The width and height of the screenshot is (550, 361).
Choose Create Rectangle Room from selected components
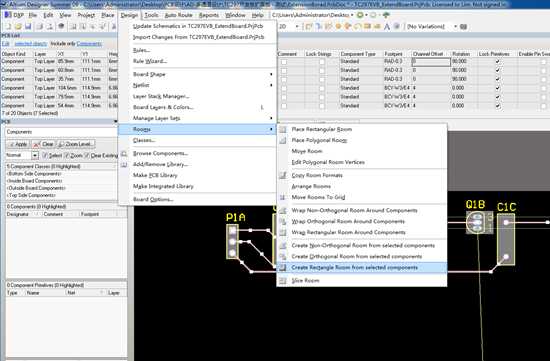pyautogui.click(x=362, y=268)
